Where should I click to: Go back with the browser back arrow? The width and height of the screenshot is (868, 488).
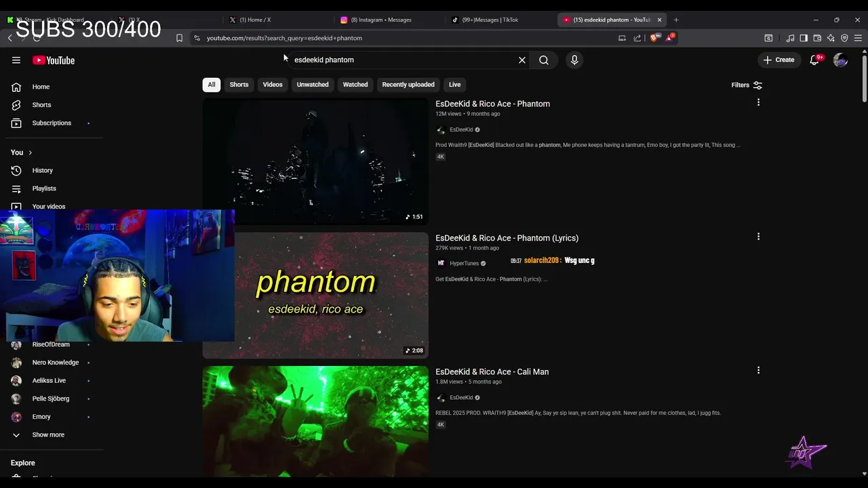(x=9, y=38)
